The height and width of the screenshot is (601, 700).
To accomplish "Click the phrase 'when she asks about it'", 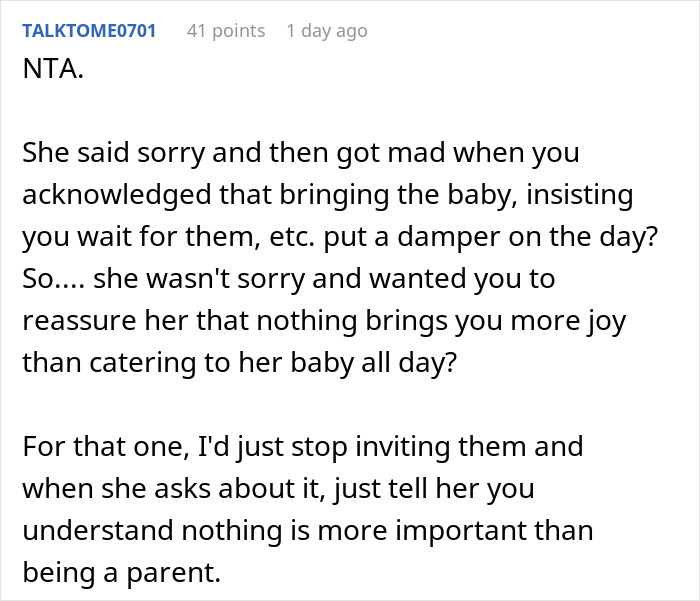I will 173,488.
